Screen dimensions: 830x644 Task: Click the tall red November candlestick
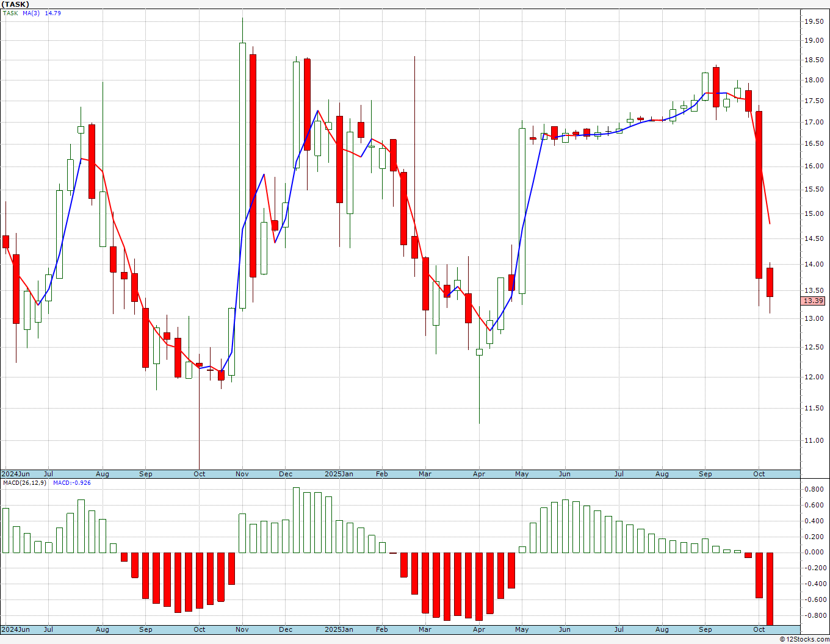point(253,165)
